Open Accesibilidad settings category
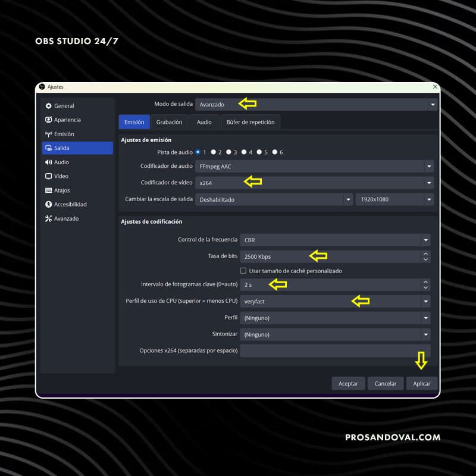This screenshot has height=476, width=476. click(77, 204)
